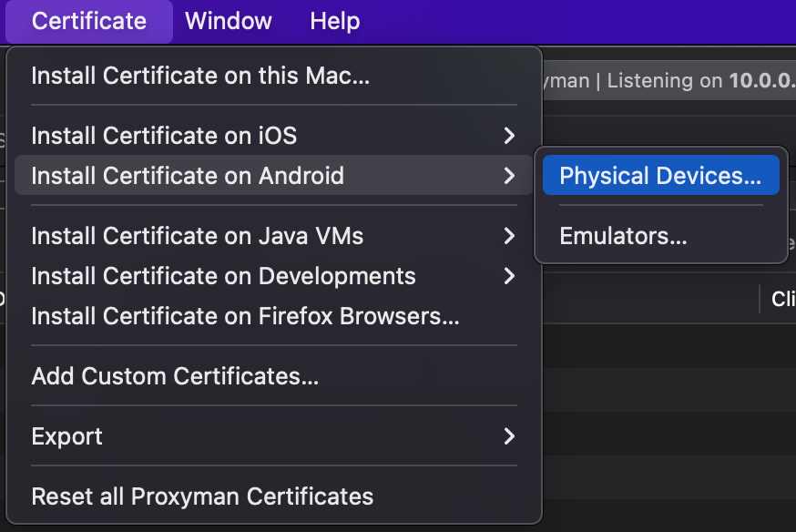
Task: Select Install Certificate on Android entry
Action: pos(273,175)
